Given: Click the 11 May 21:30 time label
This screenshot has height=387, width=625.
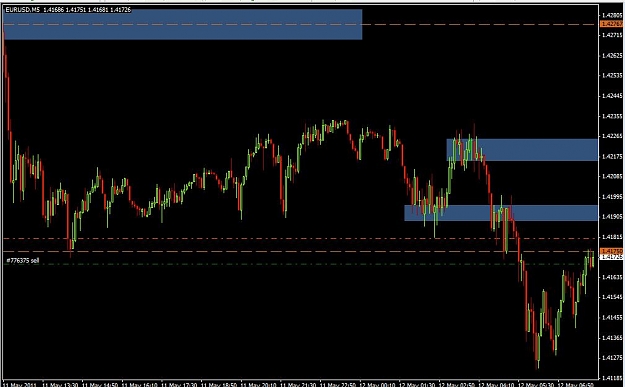Looking at the screenshot, I should point(298,385).
